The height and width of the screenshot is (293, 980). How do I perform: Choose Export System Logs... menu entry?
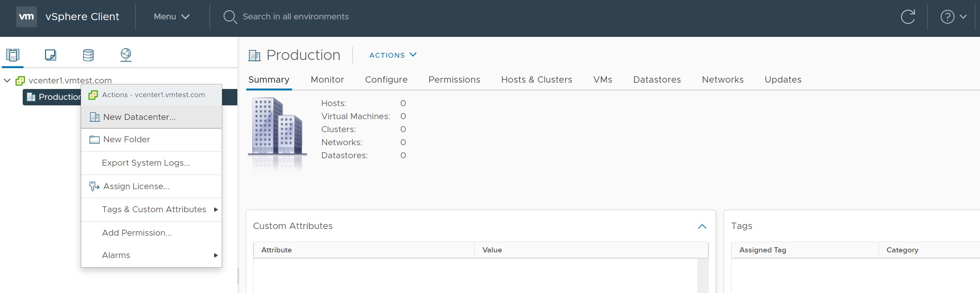point(151,163)
